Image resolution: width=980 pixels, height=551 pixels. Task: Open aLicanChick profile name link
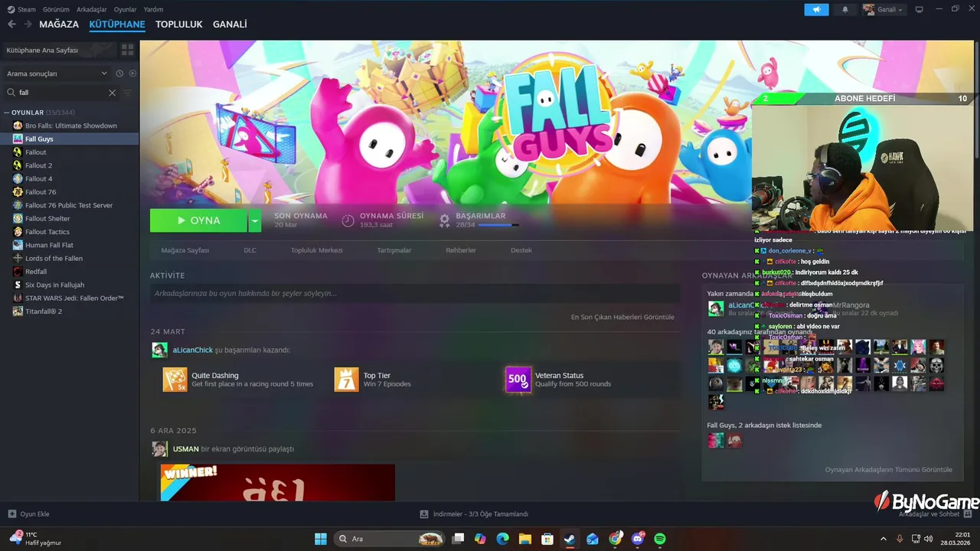tap(193, 350)
